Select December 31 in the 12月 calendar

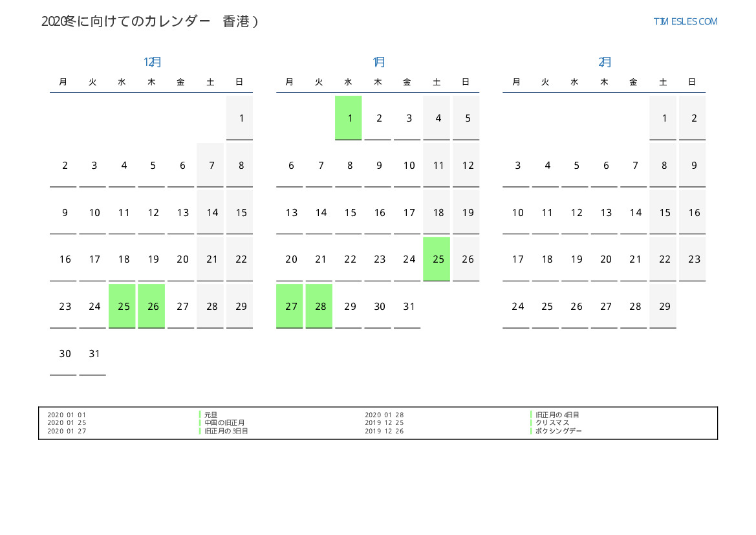click(92, 354)
